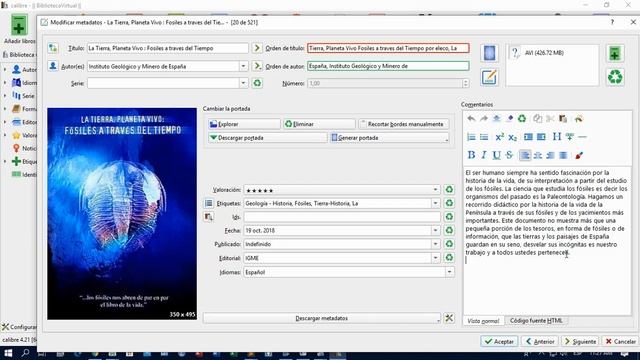Switch to Vista normal tab
Screen dimensions: 640x360
483,321
